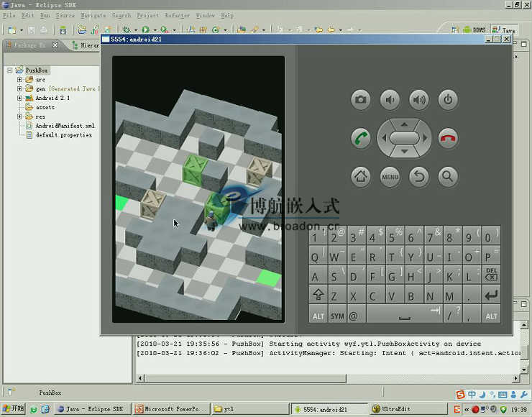This screenshot has height=417, width=532.
Task: Click the green call button
Action: tap(360, 138)
